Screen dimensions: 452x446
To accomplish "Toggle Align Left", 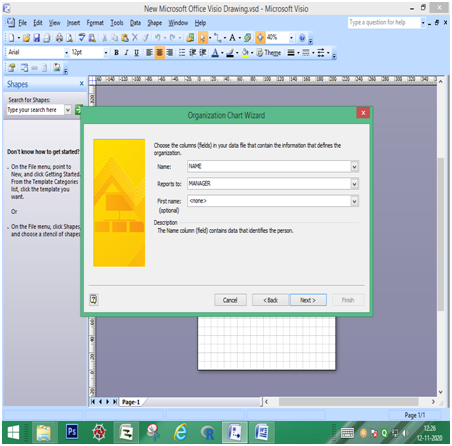I will (x=149, y=53).
